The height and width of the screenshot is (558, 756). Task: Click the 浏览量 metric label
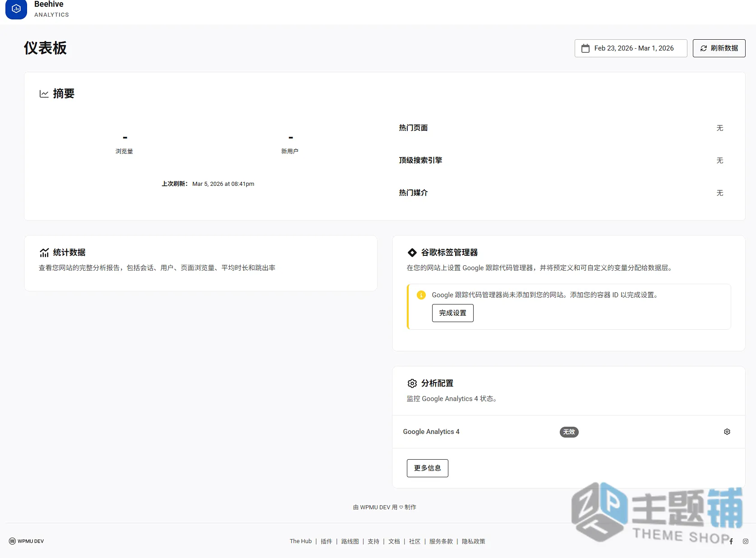[124, 151]
